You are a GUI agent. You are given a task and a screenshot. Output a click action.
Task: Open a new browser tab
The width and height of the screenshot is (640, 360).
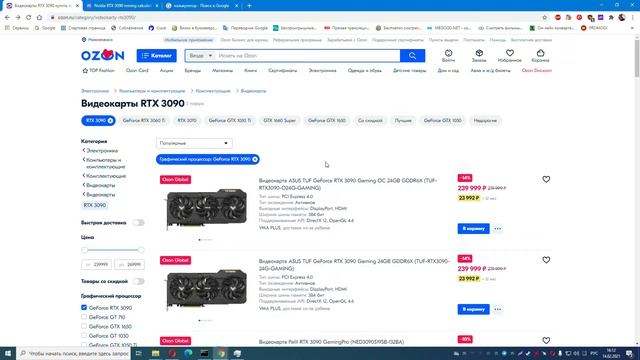[249, 6]
